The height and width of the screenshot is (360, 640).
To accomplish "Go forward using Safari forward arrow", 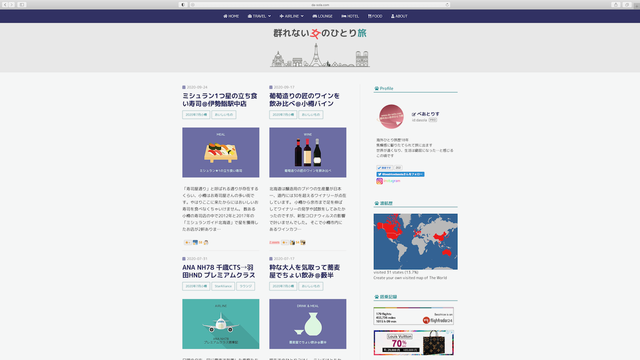I will coord(11,4).
